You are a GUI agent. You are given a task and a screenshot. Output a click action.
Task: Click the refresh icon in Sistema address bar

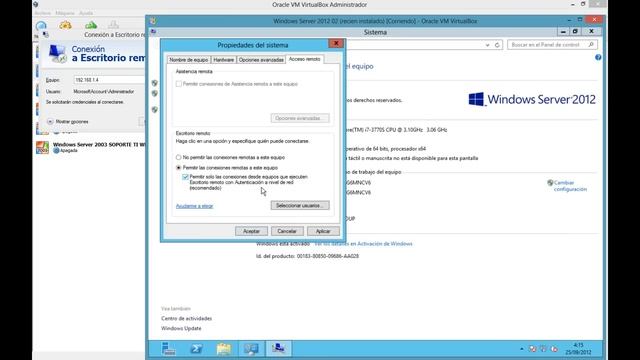tap(497, 45)
